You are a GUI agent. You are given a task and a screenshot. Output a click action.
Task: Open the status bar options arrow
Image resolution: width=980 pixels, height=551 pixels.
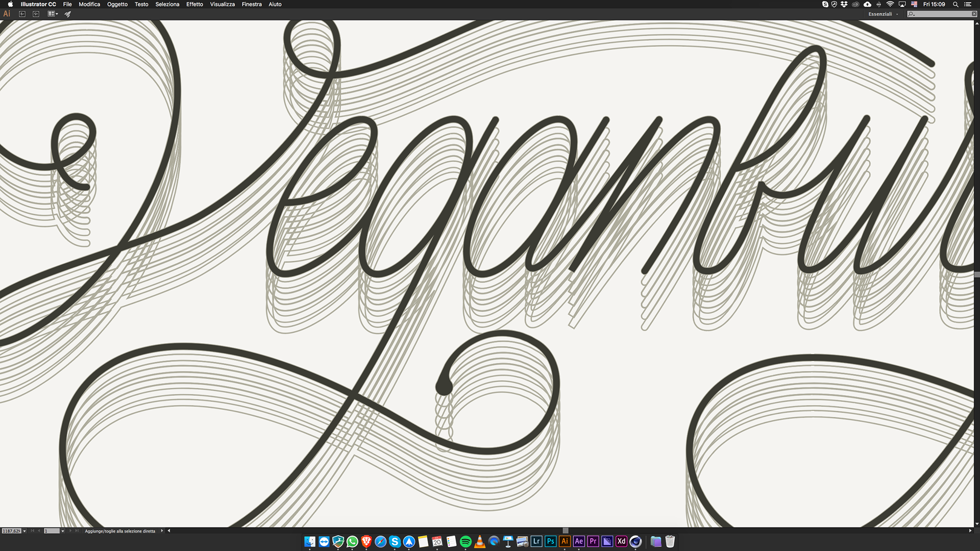pos(162,531)
